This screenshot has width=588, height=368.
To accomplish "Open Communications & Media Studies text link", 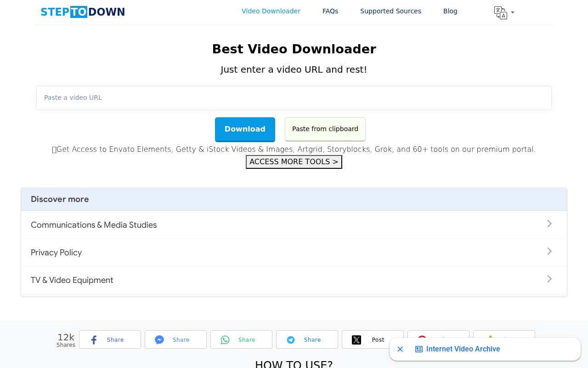I will coord(94,225).
